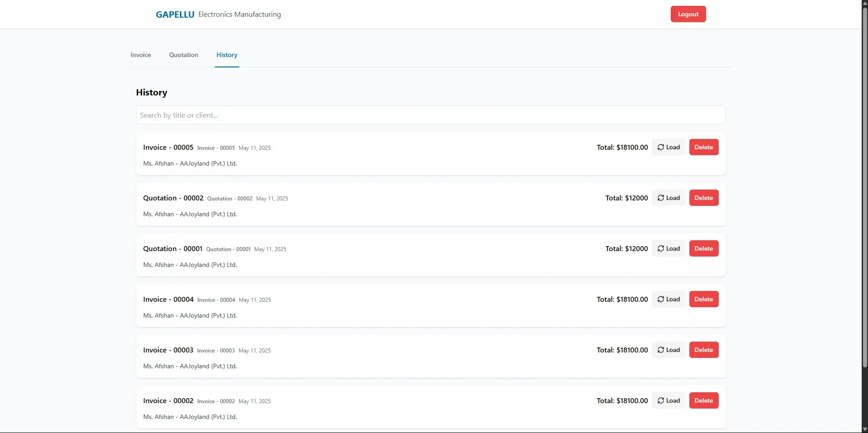The width and height of the screenshot is (868, 433).
Task: Click the Quotation - 00002 title
Action: (x=173, y=198)
